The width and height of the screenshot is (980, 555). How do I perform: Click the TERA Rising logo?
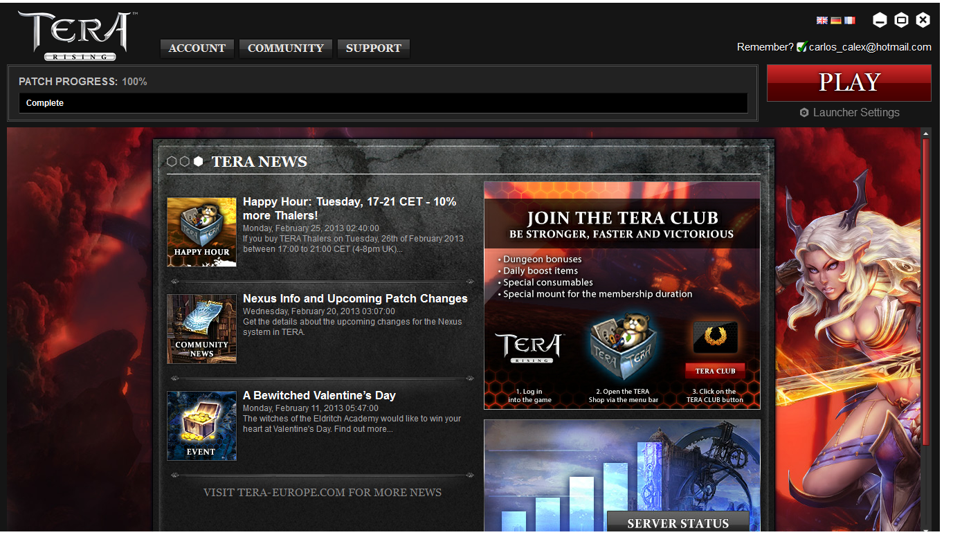click(77, 36)
